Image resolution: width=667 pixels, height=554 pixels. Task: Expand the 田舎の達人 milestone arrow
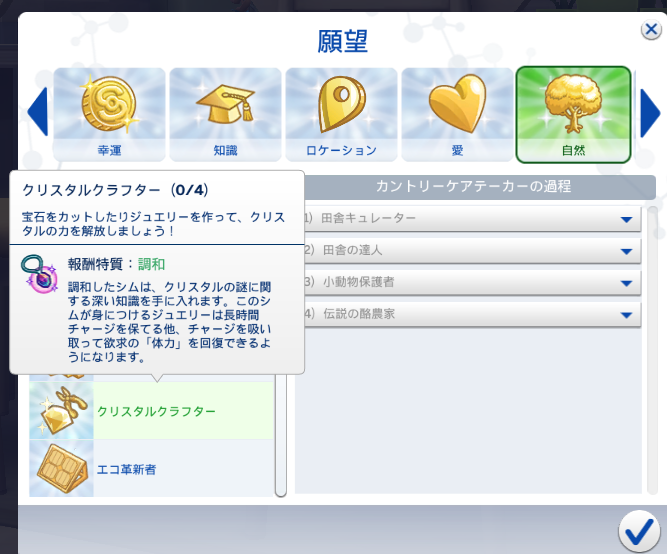[626, 251]
